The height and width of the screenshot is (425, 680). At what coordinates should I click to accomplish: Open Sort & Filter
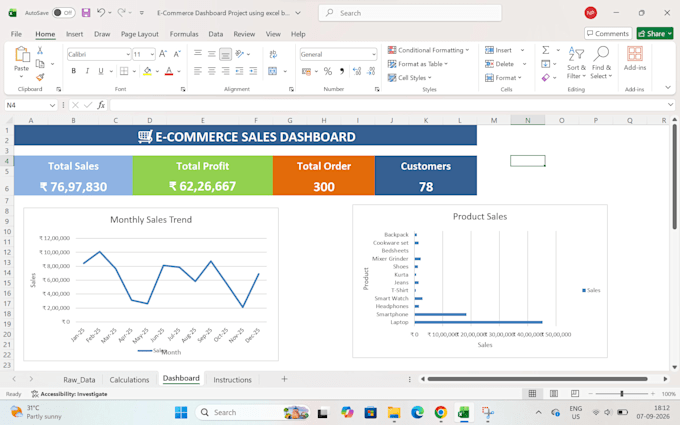pos(576,62)
